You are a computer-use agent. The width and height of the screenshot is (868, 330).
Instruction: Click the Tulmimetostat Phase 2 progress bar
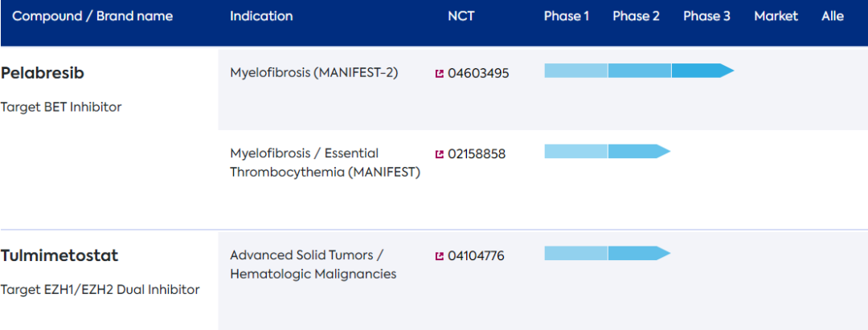(637, 254)
